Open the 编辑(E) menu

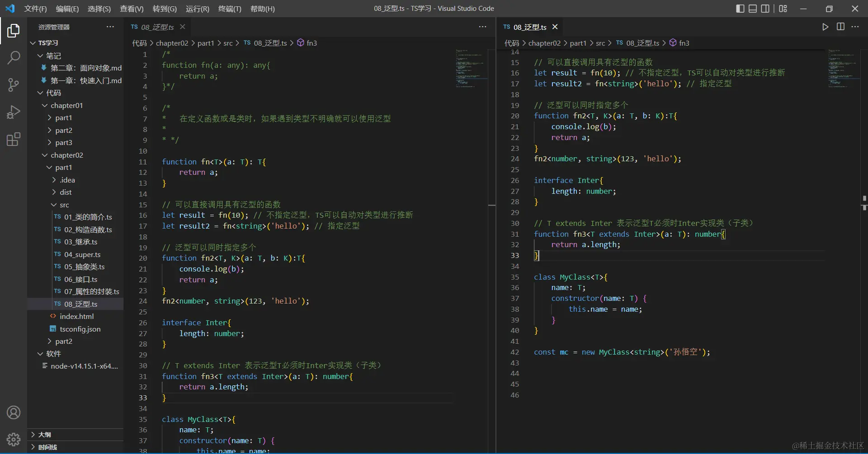click(67, 9)
